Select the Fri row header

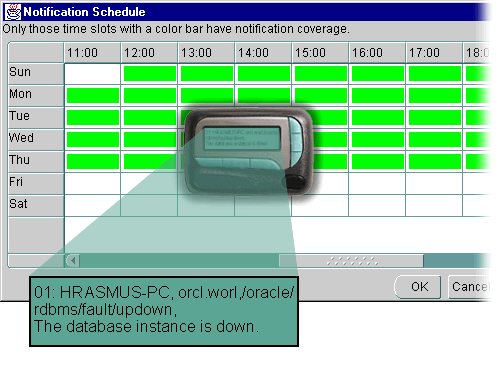click(x=36, y=184)
